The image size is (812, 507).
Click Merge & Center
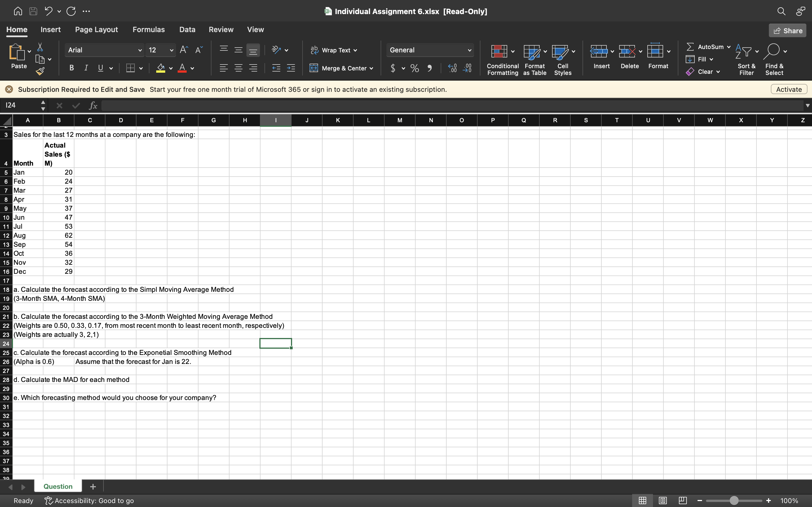click(341, 68)
